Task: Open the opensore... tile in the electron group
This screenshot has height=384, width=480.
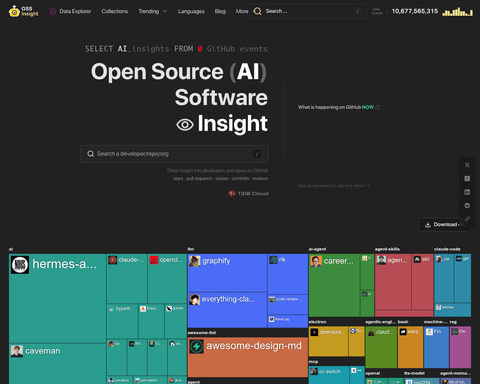Action: pos(328,341)
